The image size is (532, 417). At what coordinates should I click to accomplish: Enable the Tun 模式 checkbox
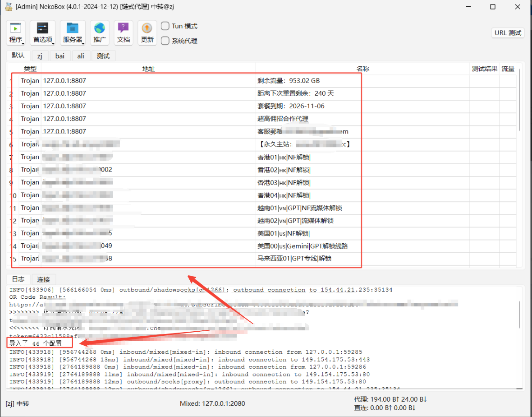point(165,26)
